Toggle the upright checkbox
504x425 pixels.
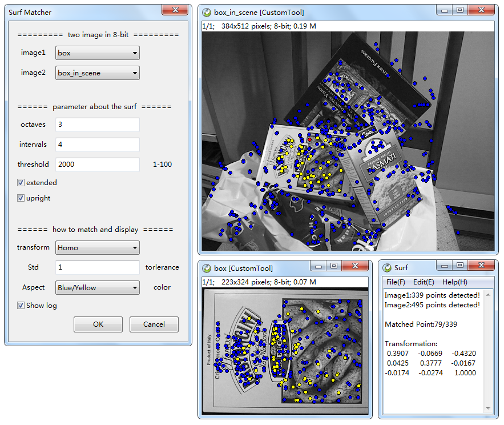coord(21,198)
